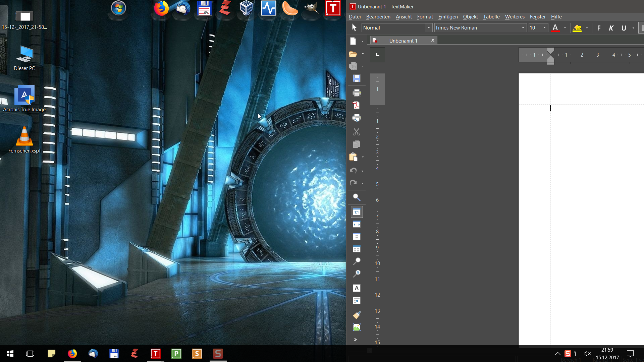Print the document using the printer icon
The width and height of the screenshot is (644, 362).
(x=357, y=93)
